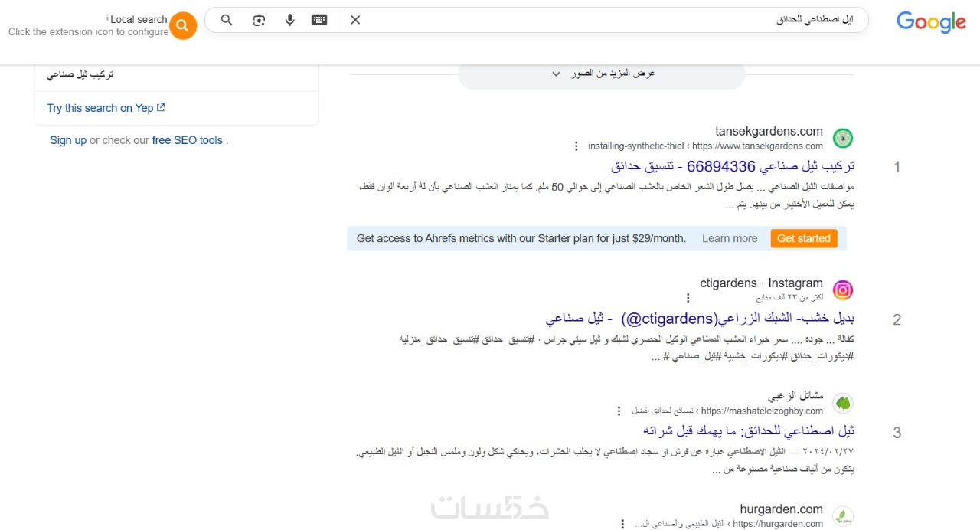Open three-dot menu for mashatelelzoghby.com result
Screen dimensions: 980x530
[619, 411]
